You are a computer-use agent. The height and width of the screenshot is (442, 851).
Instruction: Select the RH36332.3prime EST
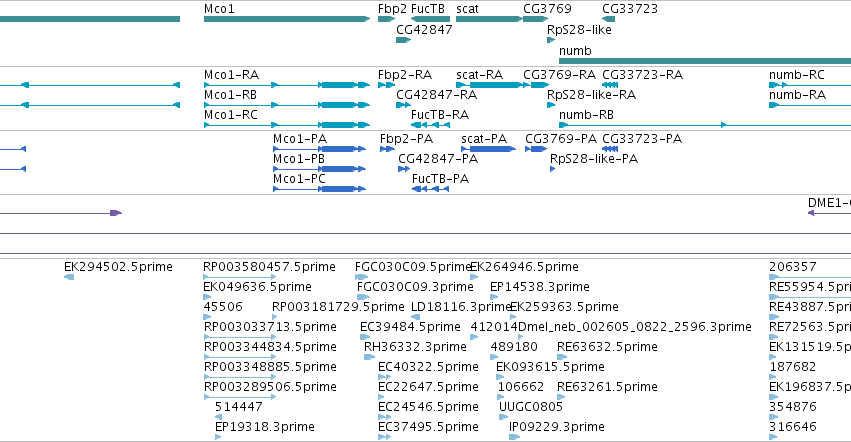[369, 357]
